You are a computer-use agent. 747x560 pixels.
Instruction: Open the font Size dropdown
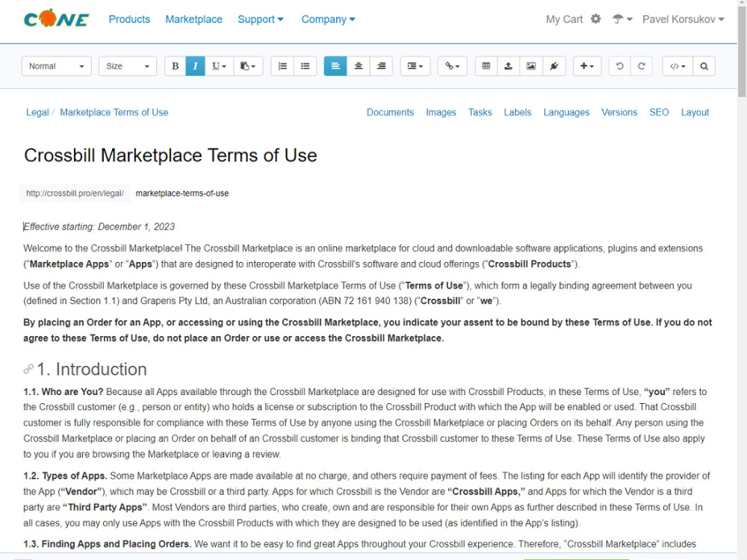point(128,66)
